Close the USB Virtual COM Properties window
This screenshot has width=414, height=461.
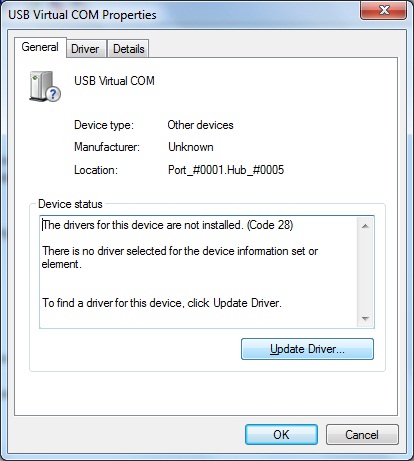pyautogui.click(x=383, y=11)
